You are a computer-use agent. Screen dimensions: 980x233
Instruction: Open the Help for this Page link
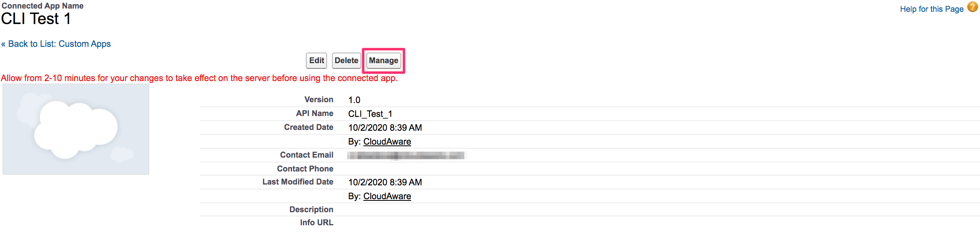931,9
